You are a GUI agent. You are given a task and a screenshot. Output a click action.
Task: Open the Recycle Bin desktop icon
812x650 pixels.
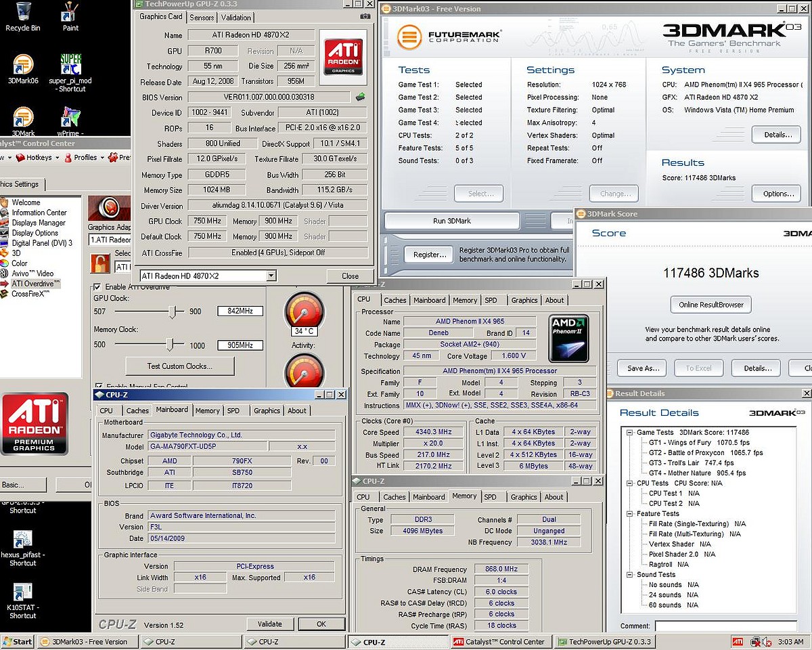click(x=22, y=17)
